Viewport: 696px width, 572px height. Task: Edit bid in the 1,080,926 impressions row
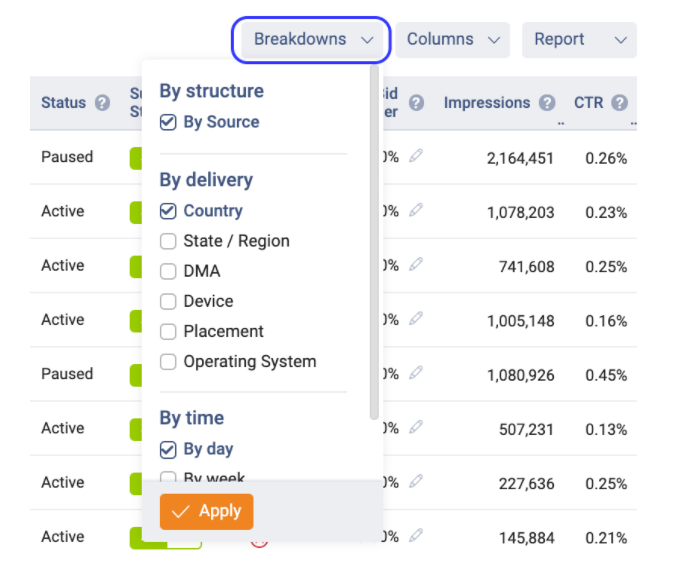click(416, 373)
